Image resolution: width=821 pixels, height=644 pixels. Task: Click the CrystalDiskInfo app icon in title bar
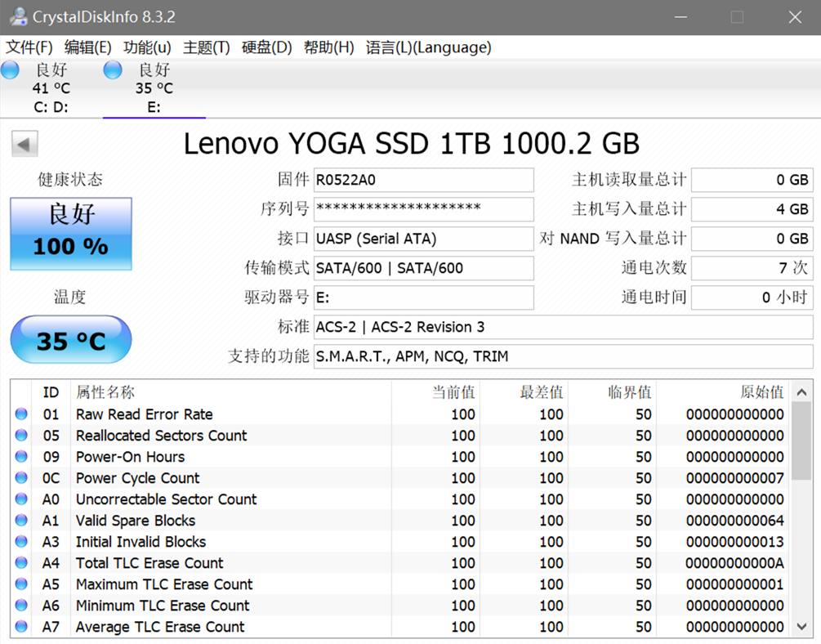18,16
